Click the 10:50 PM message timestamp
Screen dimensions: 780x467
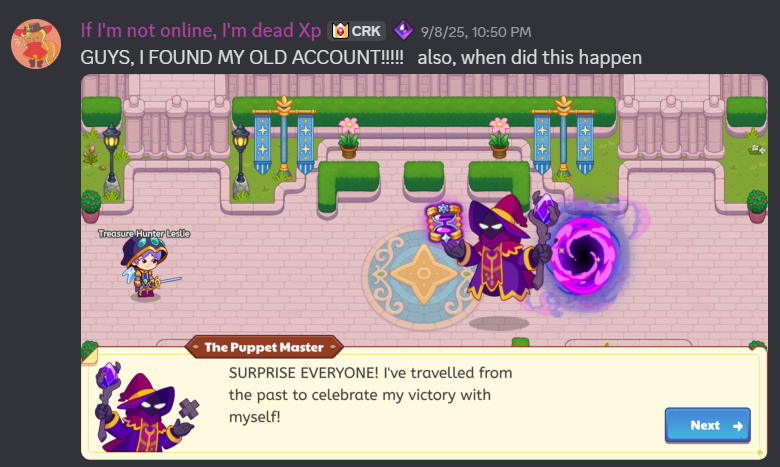tap(476, 32)
